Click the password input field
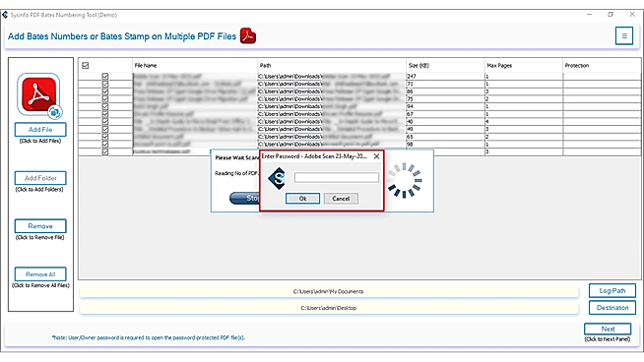 [337, 177]
